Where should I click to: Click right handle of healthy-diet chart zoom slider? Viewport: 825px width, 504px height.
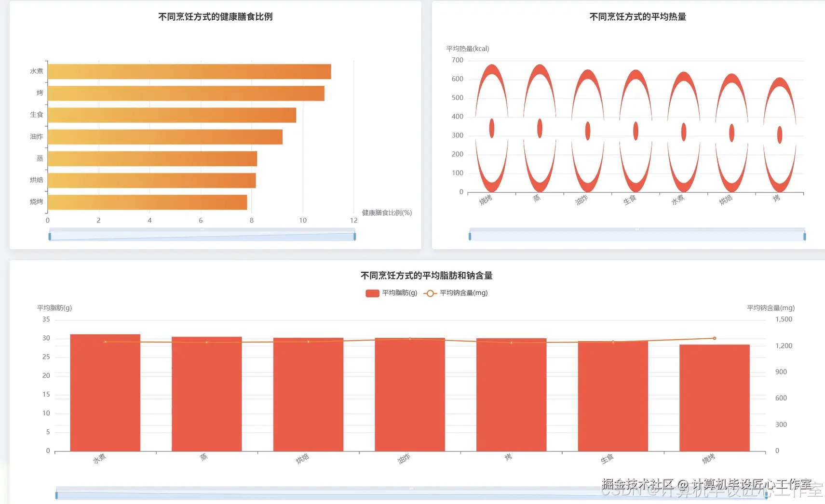click(x=355, y=236)
